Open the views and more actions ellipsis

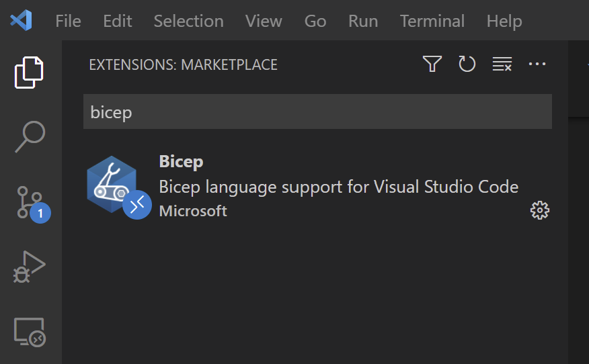(x=537, y=64)
